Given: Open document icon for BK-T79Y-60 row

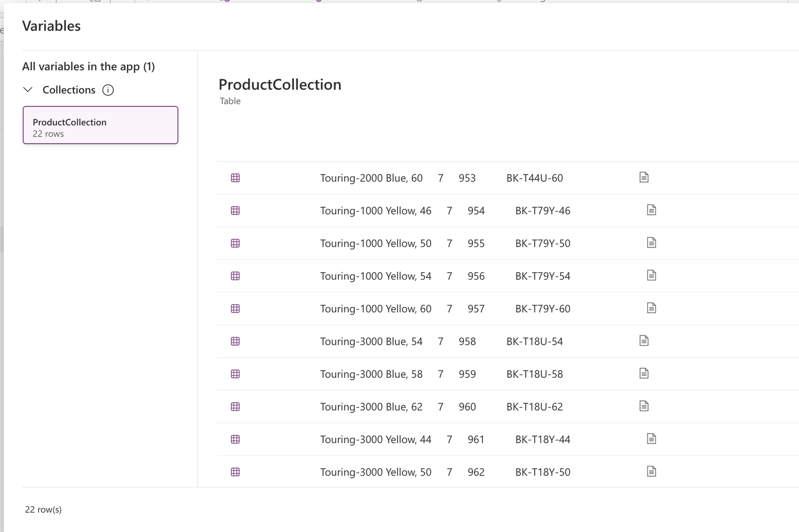Looking at the screenshot, I should click(651, 308).
